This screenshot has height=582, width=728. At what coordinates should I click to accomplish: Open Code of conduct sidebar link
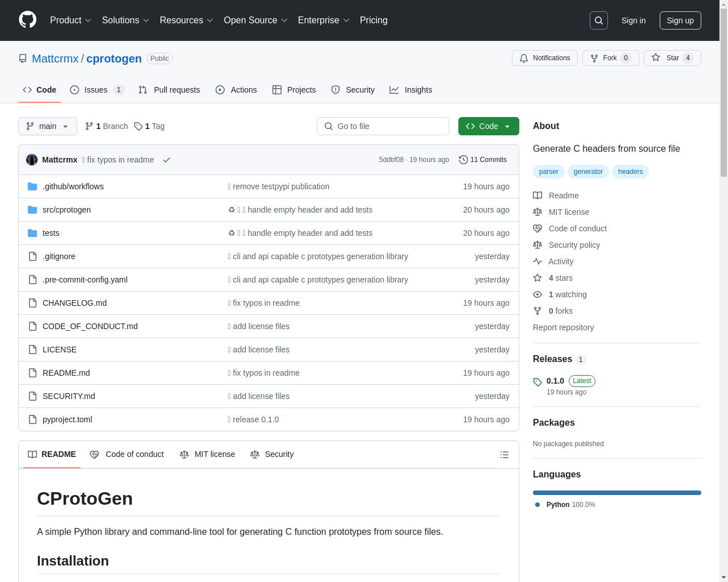coord(570,228)
